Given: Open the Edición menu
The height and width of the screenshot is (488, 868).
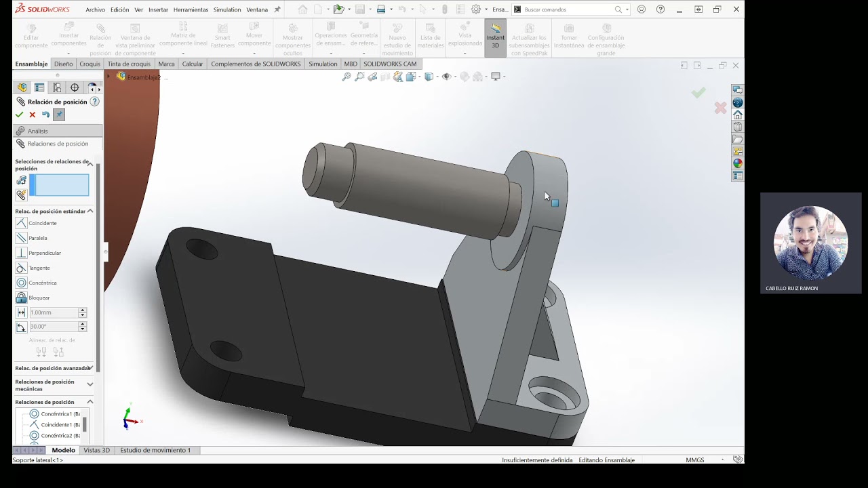Looking at the screenshot, I should click(119, 9).
